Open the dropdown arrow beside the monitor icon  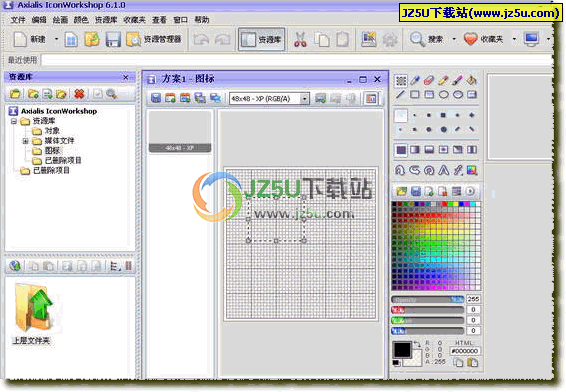548,39
